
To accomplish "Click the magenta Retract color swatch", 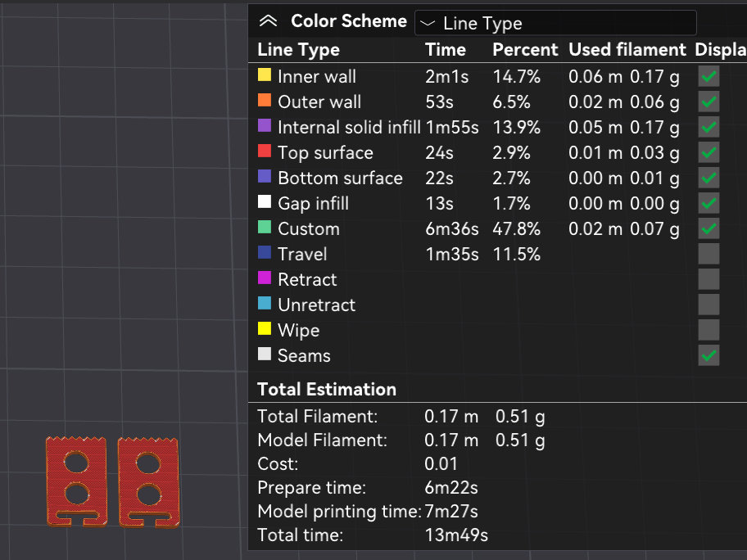I will (265, 278).
